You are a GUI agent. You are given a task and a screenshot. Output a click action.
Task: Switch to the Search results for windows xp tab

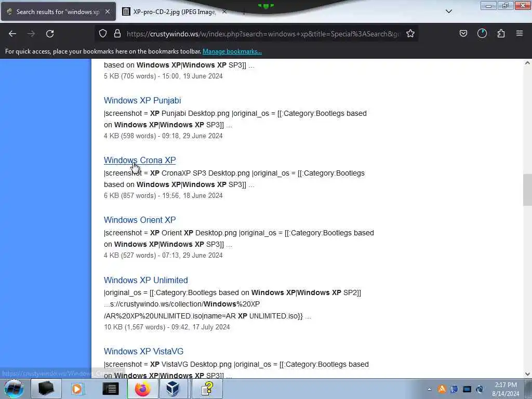58,11
